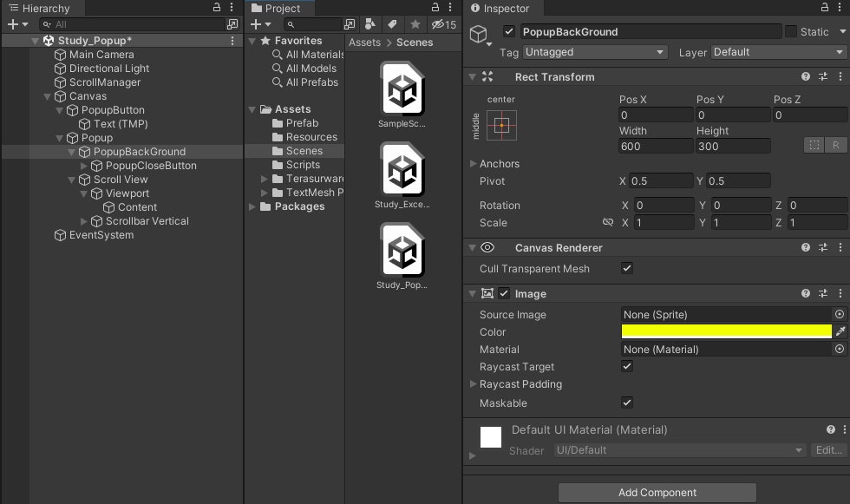The image size is (850, 504).
Task: Expand PopupCloseButton in the Hierarchy
Action: [x=83, y=166]
